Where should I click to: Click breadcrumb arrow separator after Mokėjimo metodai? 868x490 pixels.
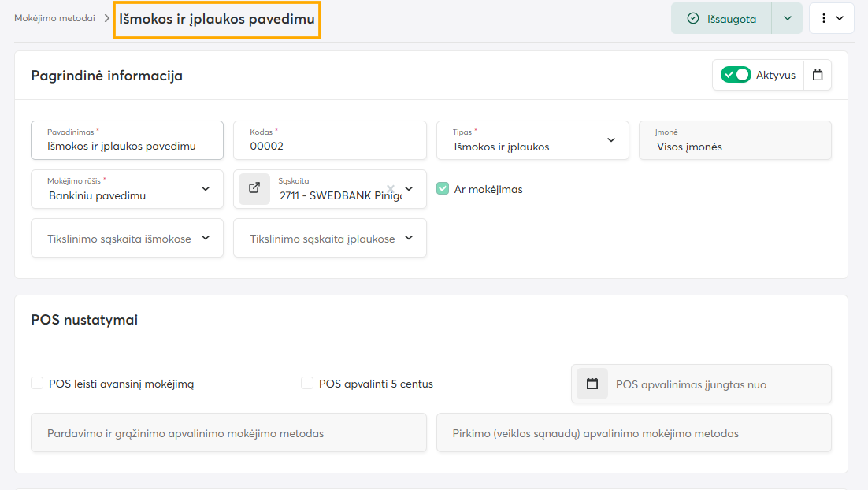click(x=106, y=18)
